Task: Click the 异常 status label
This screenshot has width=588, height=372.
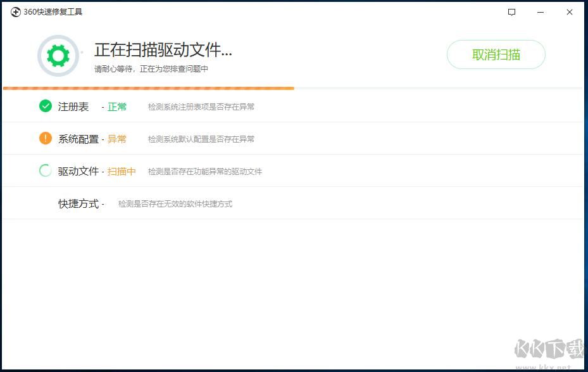Action: pyautogui.click(x=116, y=138)
